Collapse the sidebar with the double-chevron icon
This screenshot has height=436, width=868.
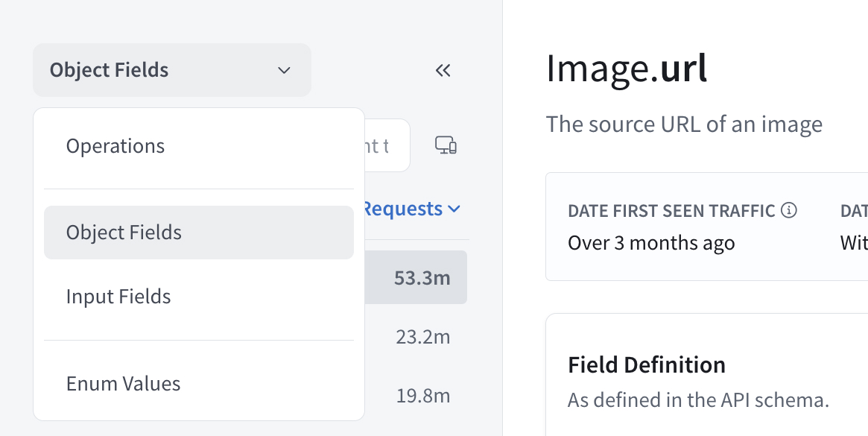(443, 71)
